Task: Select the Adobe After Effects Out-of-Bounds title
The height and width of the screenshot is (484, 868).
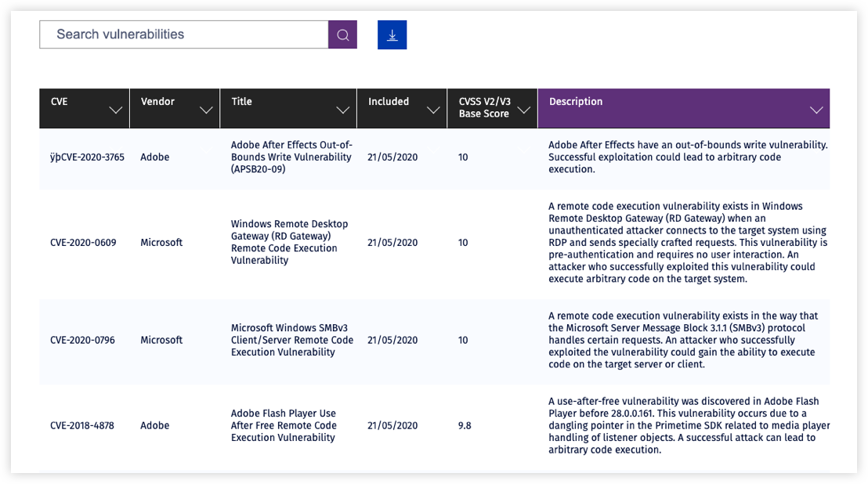Action: 291,157
